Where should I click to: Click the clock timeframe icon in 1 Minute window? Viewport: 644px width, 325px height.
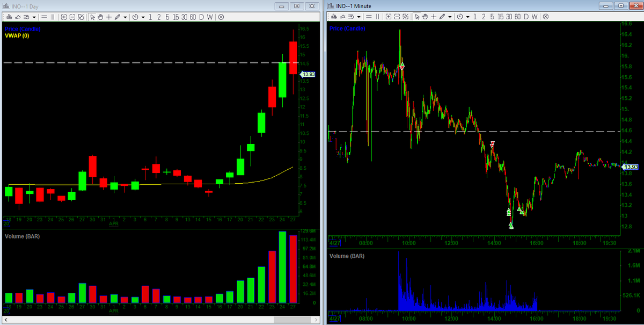(x=460, y=17)
